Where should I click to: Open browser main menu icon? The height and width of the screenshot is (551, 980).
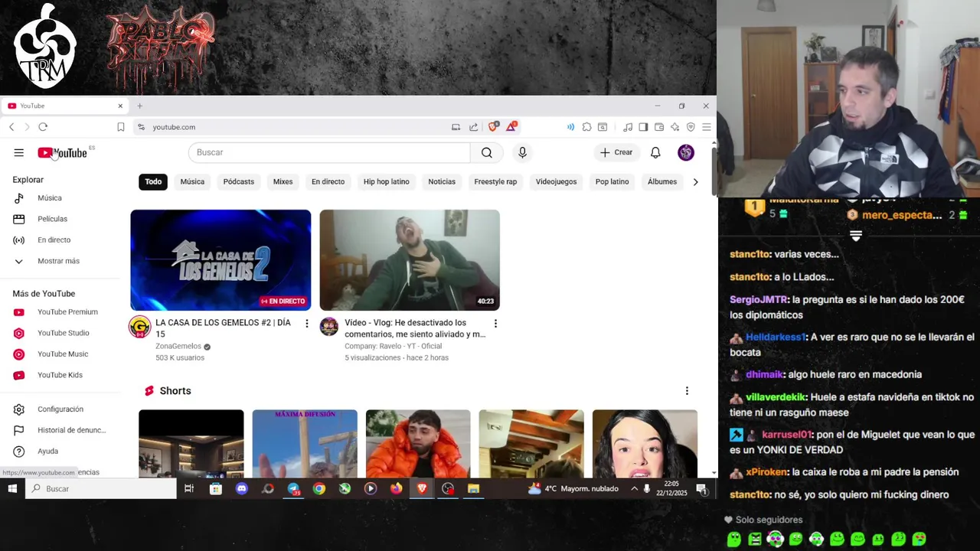(x=706, y=127)
